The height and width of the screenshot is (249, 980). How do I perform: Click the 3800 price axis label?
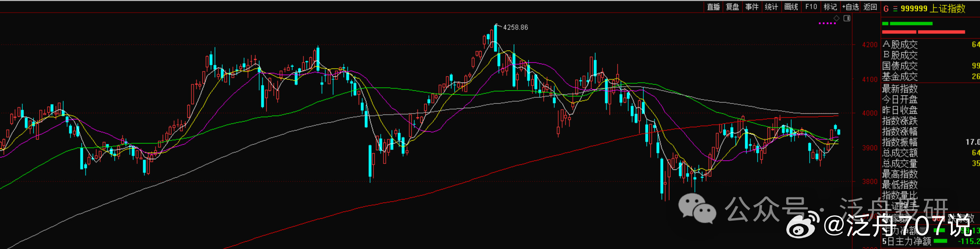(x=869, y=182)
